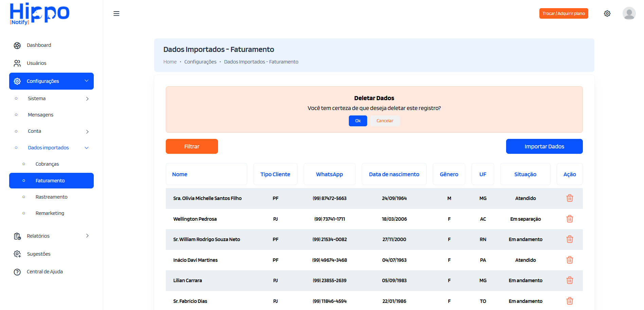The image size is (644, 310).
Task: Open Rastreamento in the sidebar
Action: (51, 197)
